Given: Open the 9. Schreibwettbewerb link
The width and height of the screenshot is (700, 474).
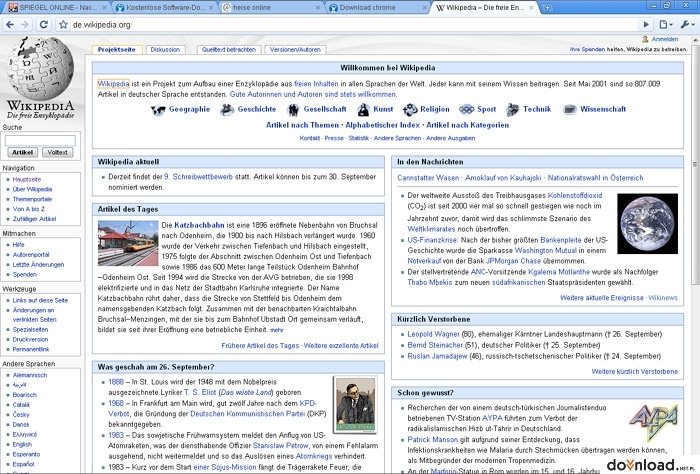Looking at the screenshot, I should click(198, 177).
